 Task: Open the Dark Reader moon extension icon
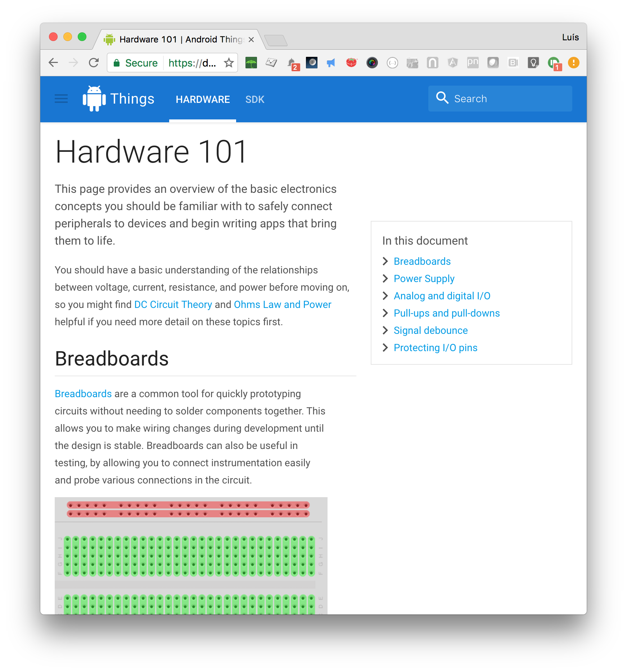pos(312,63)
